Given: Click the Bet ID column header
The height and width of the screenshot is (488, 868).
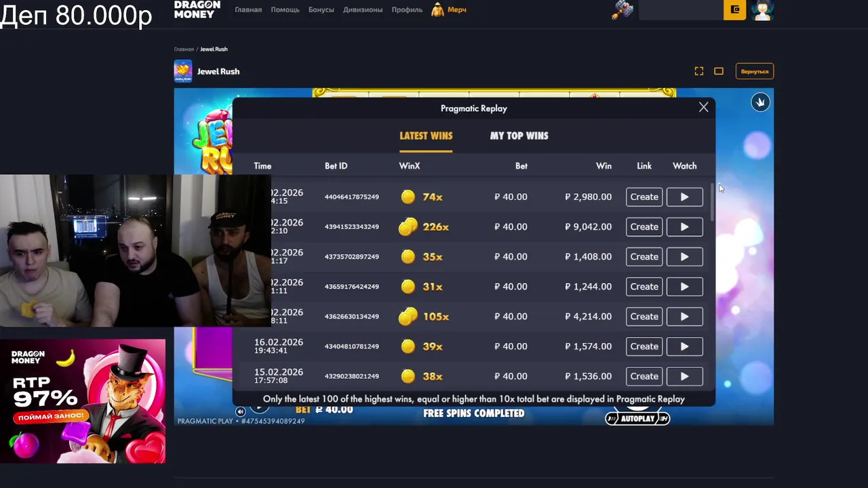Looking at the screenshot, I should pos(336,166).
